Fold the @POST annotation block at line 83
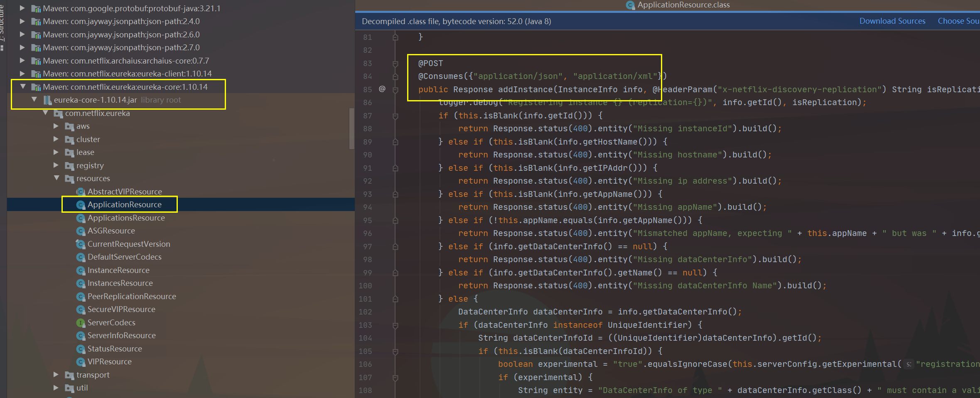The image size is (980, 398). (x=395, y=64)
